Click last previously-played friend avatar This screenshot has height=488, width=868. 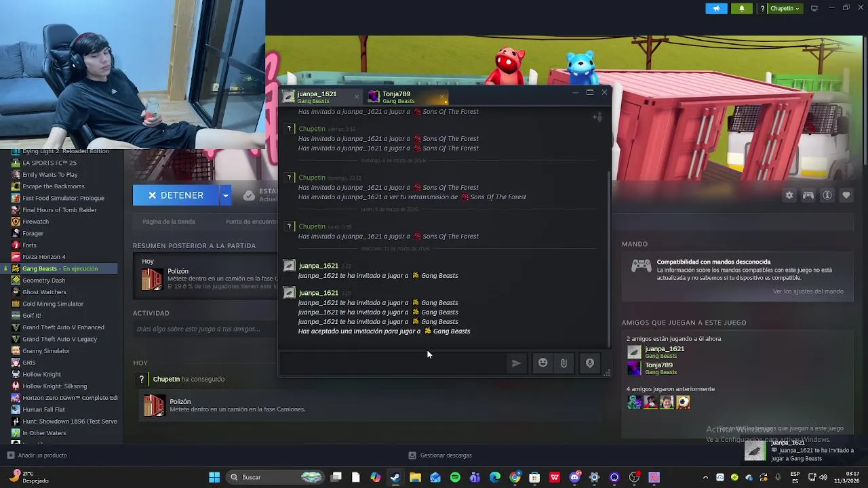(683, 403)
